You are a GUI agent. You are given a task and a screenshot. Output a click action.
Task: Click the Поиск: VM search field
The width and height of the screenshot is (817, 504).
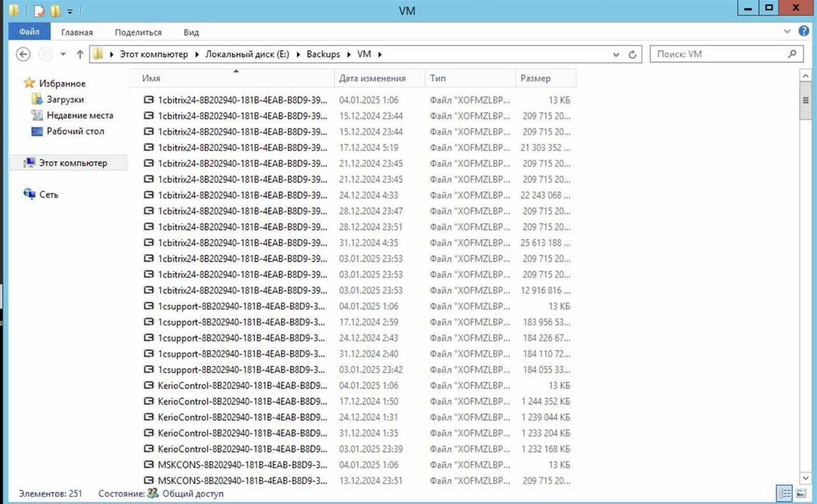(718, 54)
